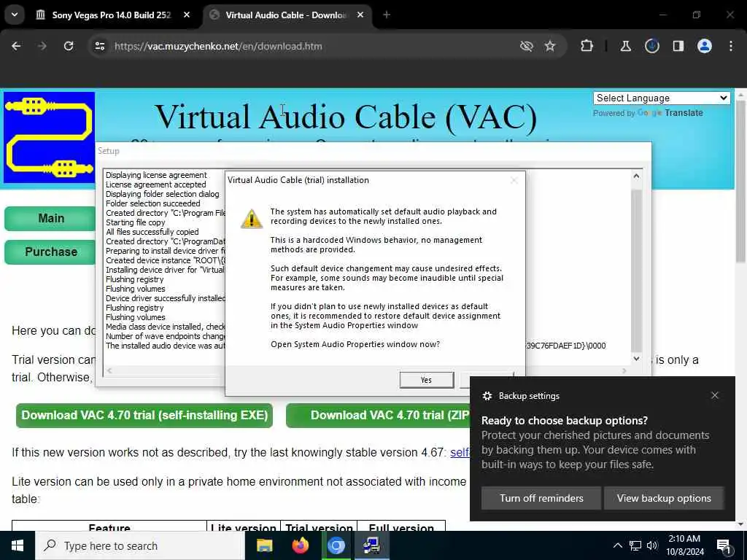Open the Extensions puzzle icon

587,46
